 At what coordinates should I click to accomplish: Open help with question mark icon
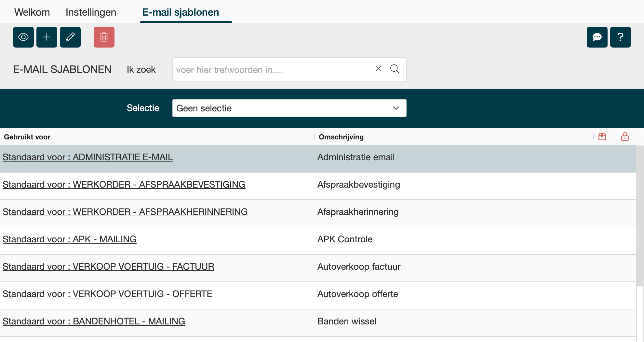(620, 37)
